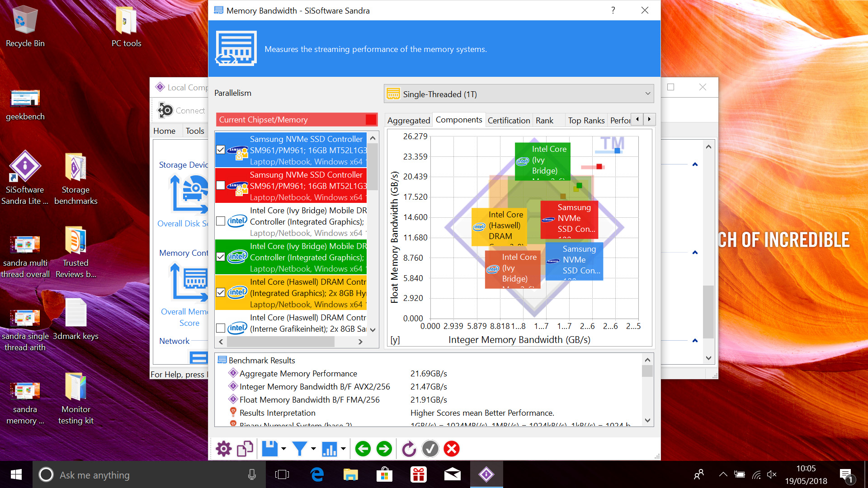Image resolution: width=868 pixels, height=488 pixels.
Task: Click the red Current Chipset color swatch
Action: (371, 120)
